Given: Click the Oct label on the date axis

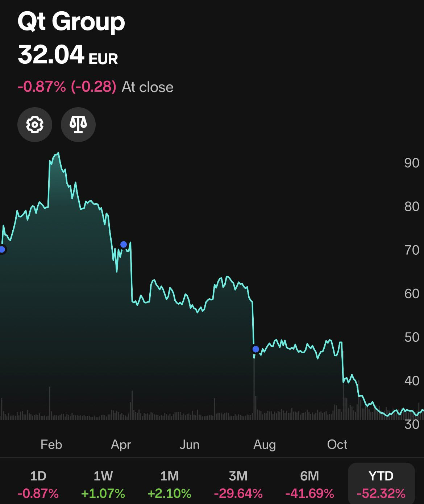Looking at the screenshot, I should click(337, 444).
